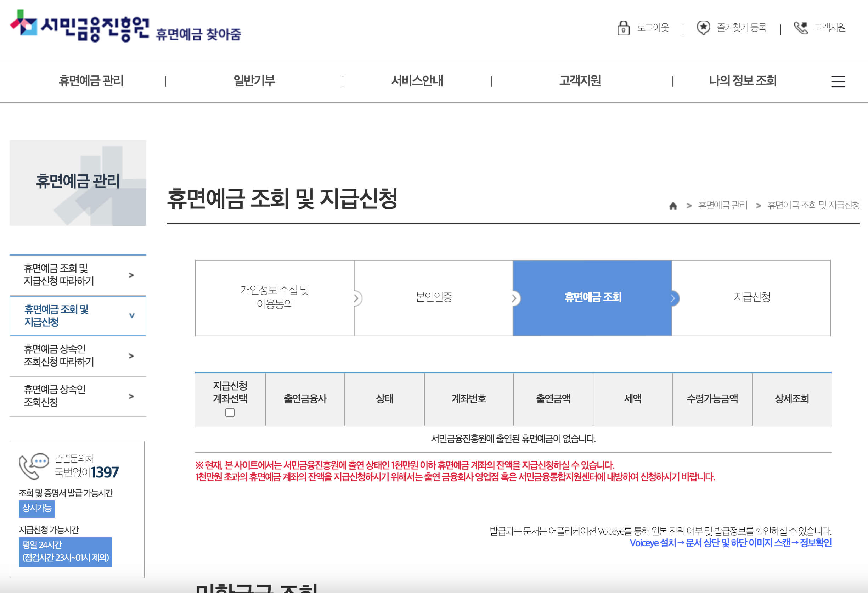Click the home icon in the breadcrumb

pyautogui.click(x=673, y=206)
